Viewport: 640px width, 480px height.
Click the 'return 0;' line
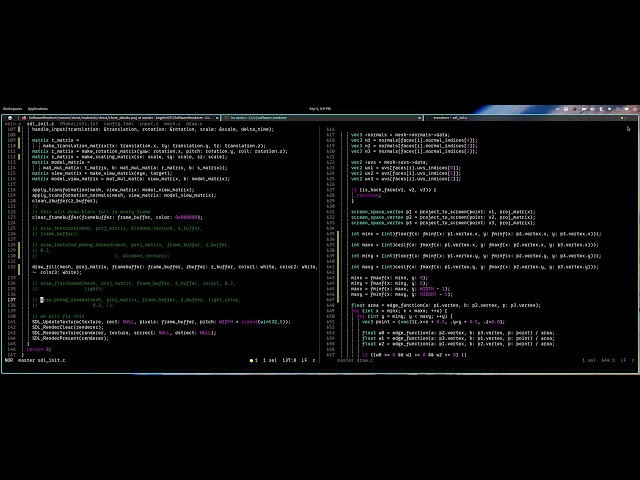click(39, 349)
